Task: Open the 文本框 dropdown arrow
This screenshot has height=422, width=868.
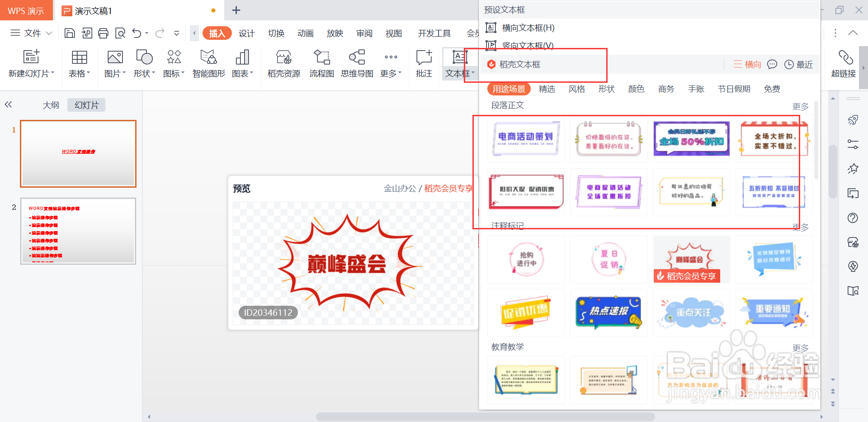Action: (473, 73)
